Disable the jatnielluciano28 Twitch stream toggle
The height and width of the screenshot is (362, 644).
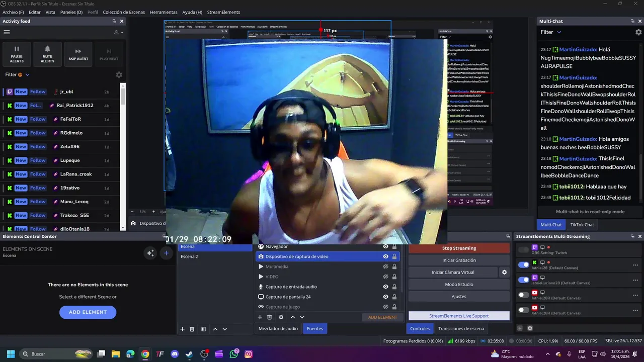524,280
